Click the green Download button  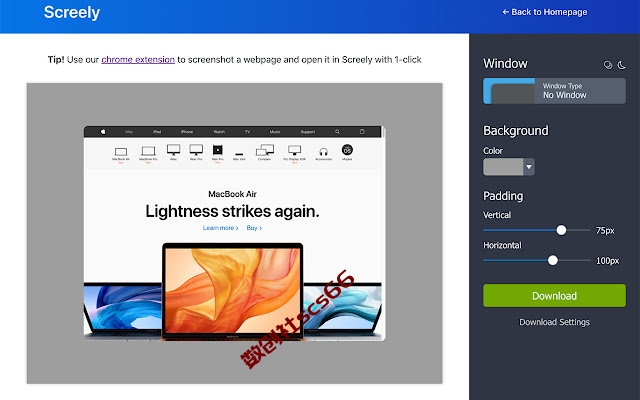[554, 296]
